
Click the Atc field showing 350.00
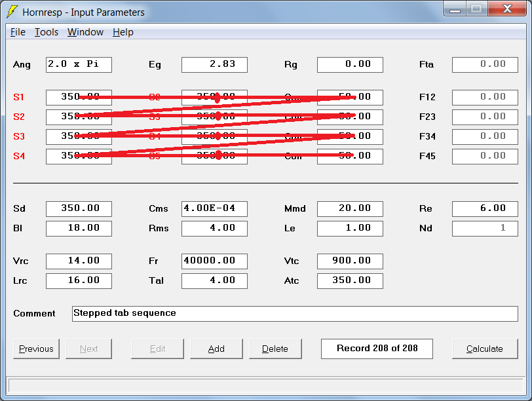350,281
